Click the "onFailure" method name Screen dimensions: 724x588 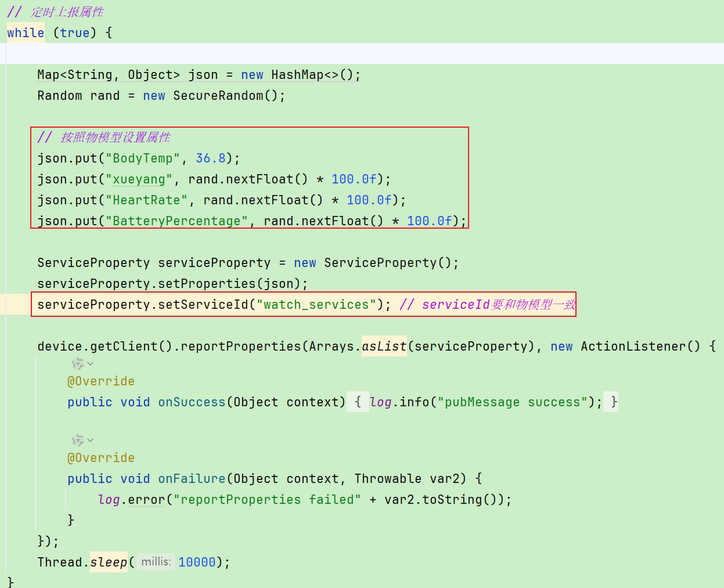tap(192, 479)
